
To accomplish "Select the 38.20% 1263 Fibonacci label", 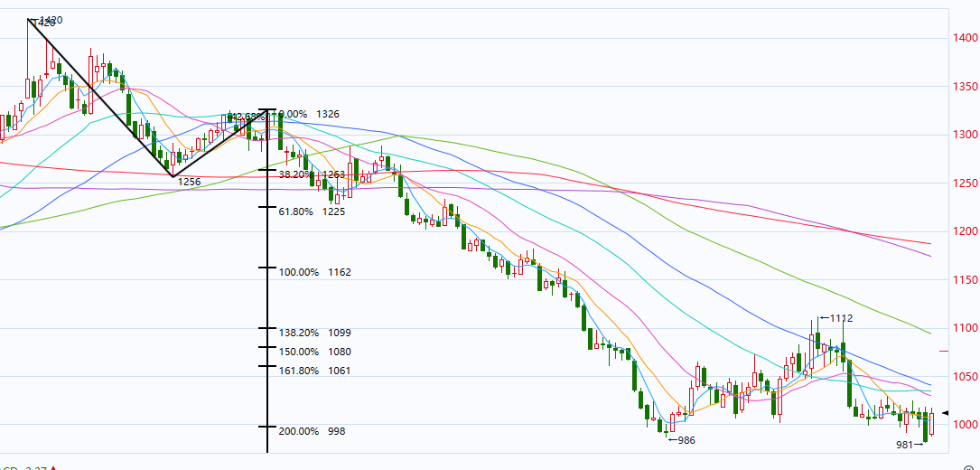I will [x=312, y=174].
